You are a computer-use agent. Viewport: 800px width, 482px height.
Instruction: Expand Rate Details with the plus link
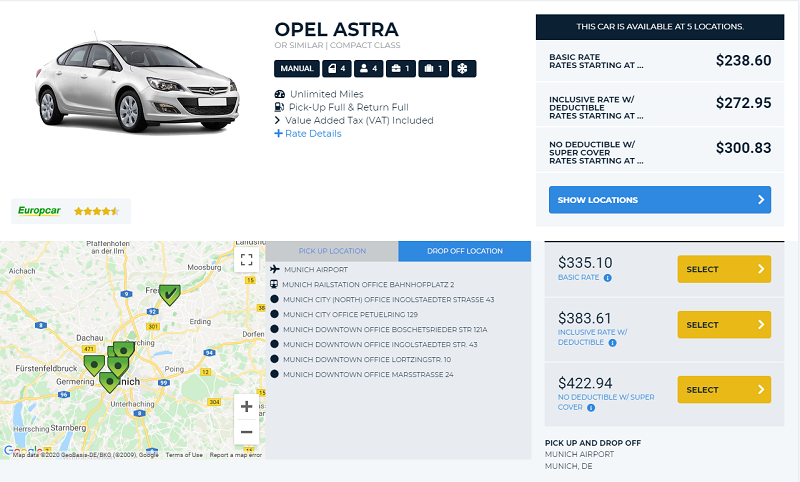[x=308, y=134]
